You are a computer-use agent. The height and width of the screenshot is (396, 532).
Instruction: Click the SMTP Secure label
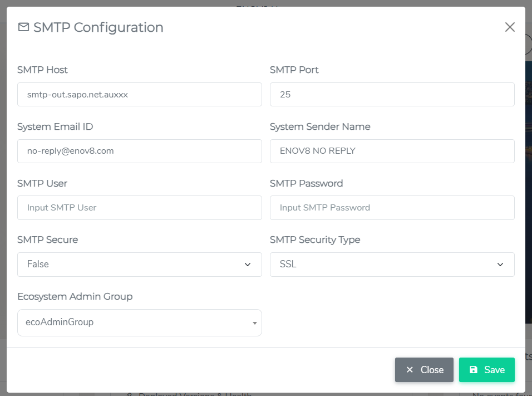(x=47, y=240)
